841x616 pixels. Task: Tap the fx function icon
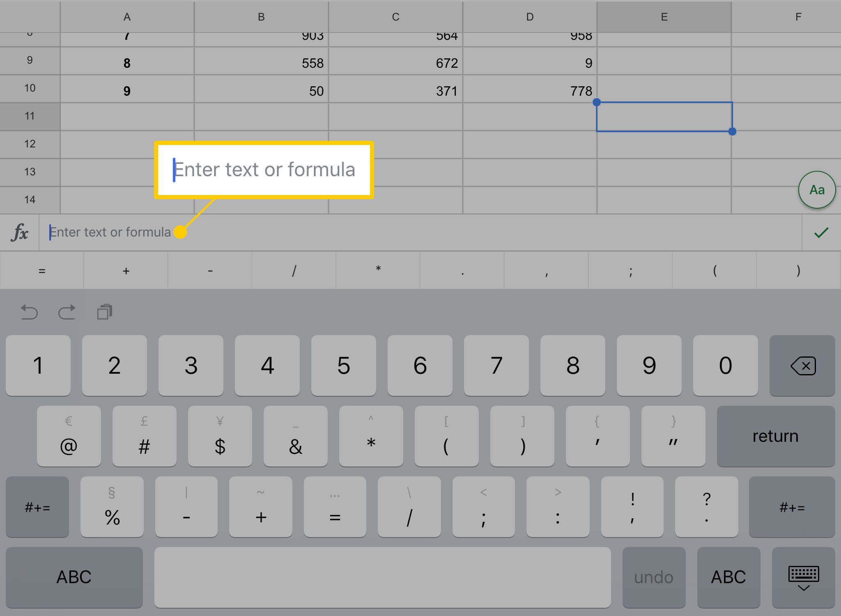coord(20,232)
